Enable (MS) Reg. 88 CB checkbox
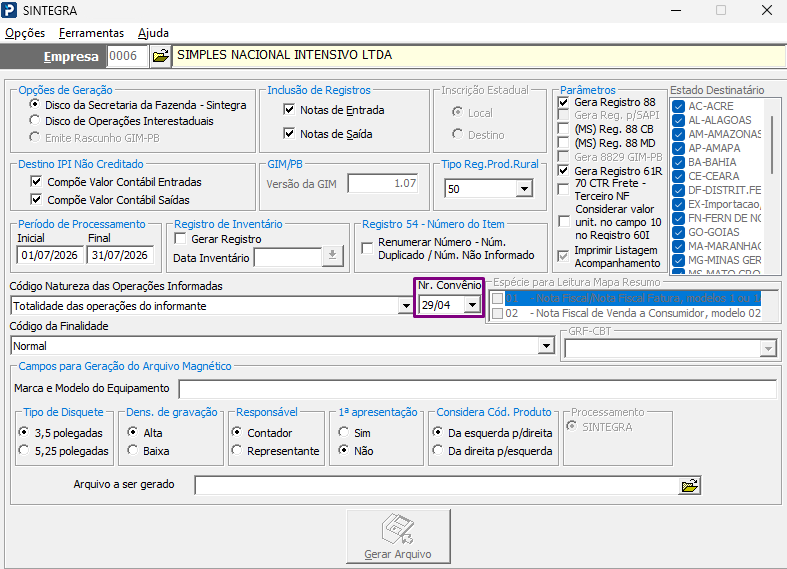Screen dimensions: 787x569 click(x=564, y=129)
